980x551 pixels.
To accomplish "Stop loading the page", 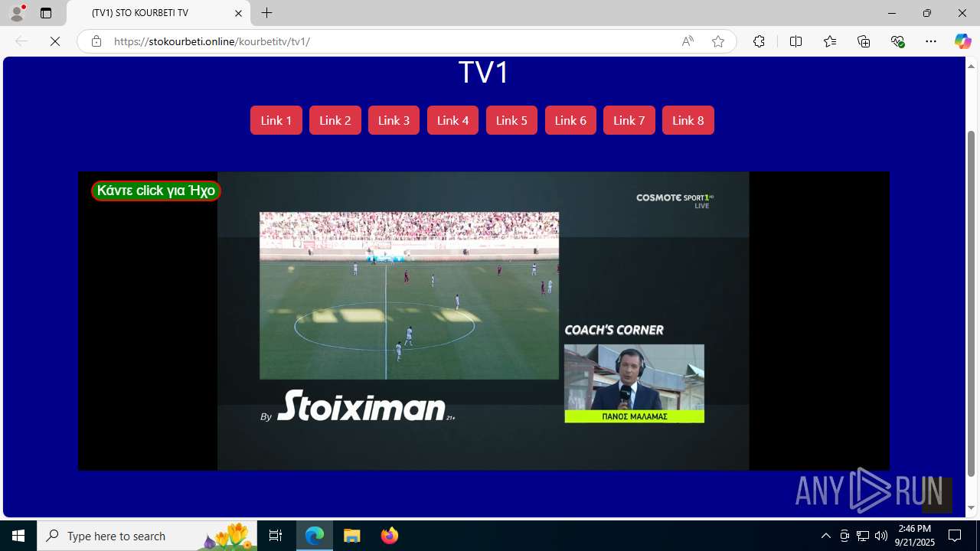I will (55, 41).
